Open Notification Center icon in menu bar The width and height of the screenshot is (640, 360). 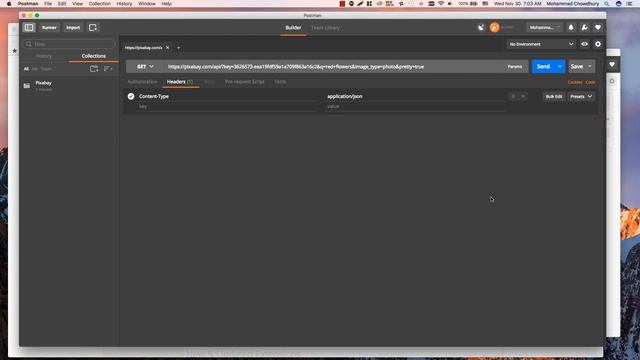coord(629,4)
